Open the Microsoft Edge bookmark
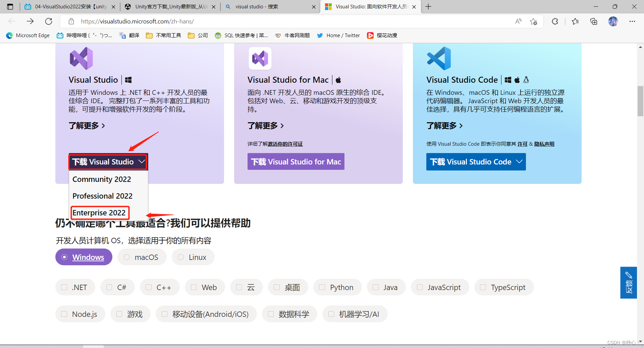Image resolution: width=644 pixels, height=348 pixels. tap(28, 35)
